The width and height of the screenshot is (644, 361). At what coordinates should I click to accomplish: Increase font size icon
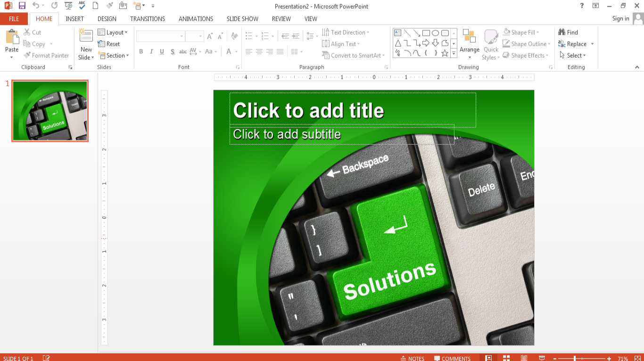210,36
